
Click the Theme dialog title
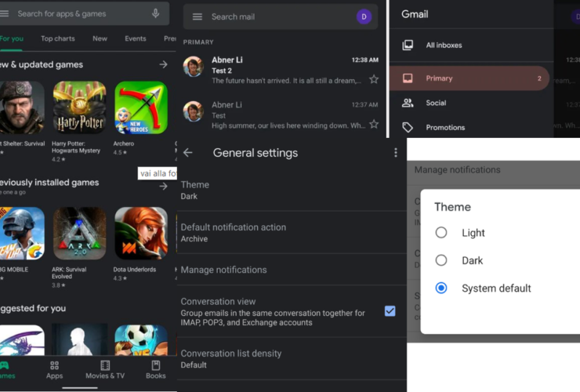[452, 206]
